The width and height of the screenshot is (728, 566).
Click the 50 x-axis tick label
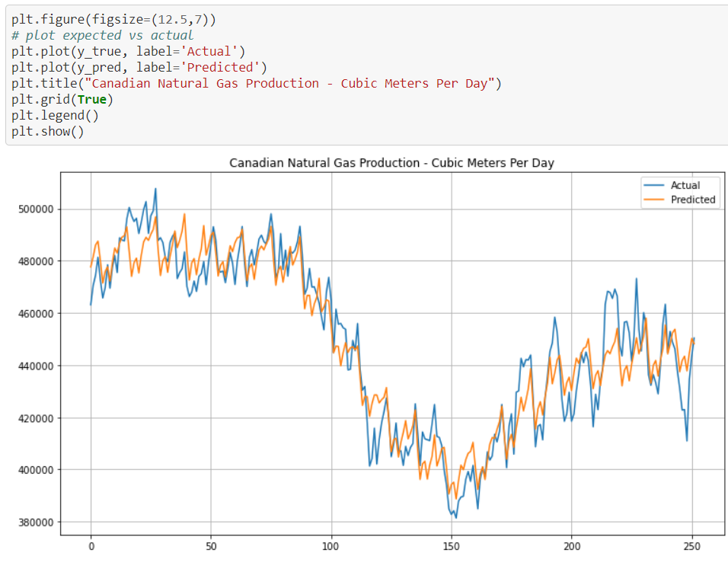pos(211,546)
